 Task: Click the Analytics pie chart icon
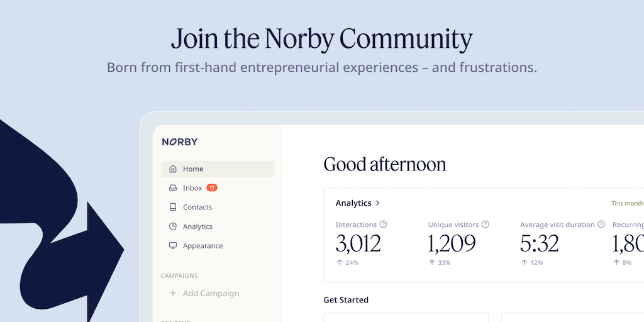(x=173, y=226)
